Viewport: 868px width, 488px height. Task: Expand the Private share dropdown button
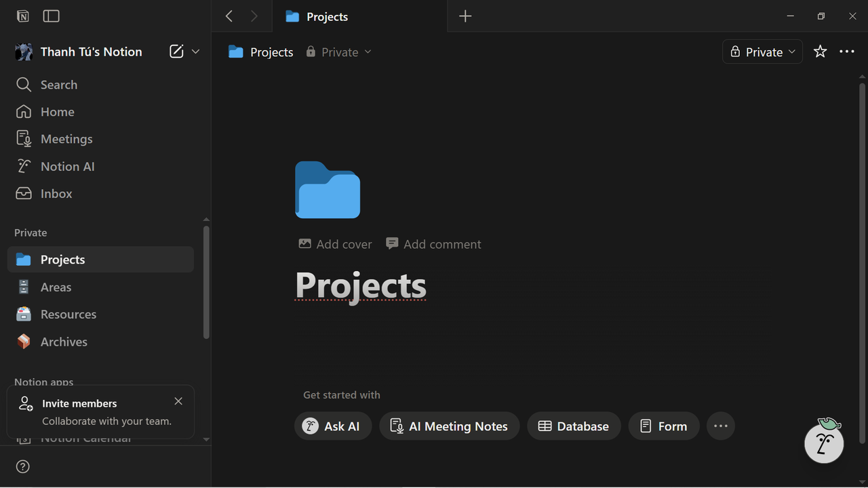[762, 52]
